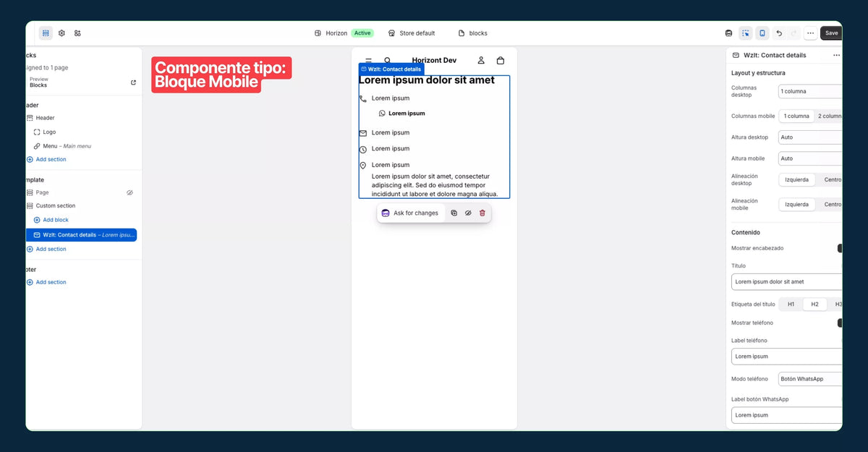The height and width of the screenshot is (452, 868).
Task: Select Wzlt: Contact details block in sidebar
Action: [81, 235]
